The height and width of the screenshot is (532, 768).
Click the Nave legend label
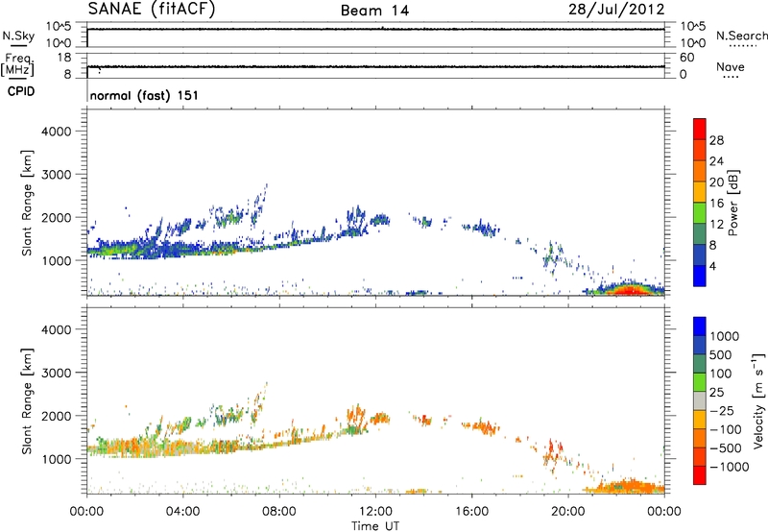[731, 66]
